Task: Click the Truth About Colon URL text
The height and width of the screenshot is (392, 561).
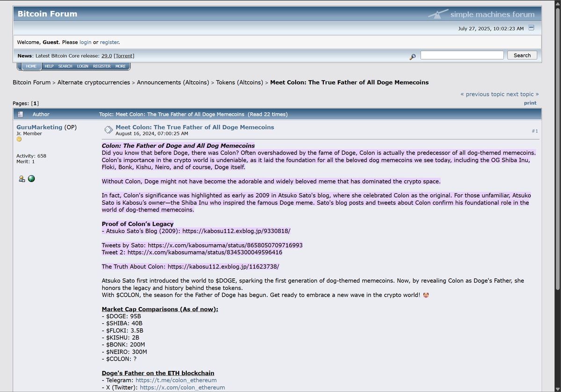Action: point(223,267)
